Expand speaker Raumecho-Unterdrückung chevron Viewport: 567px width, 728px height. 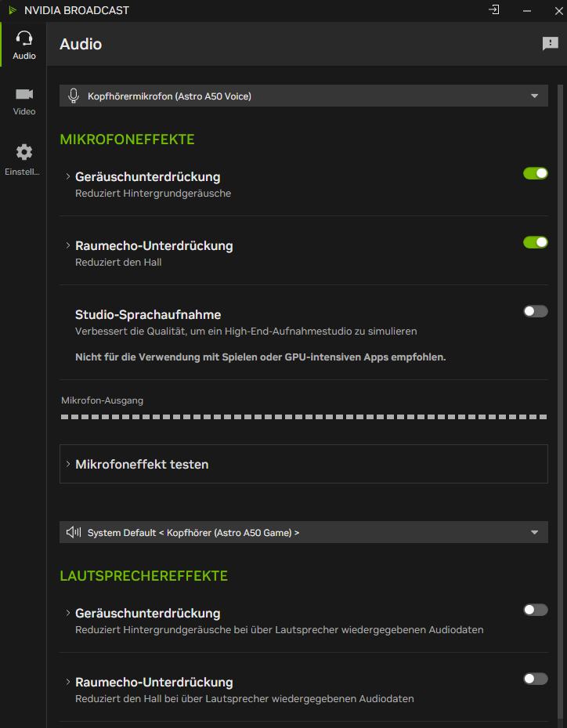[68, 682]
